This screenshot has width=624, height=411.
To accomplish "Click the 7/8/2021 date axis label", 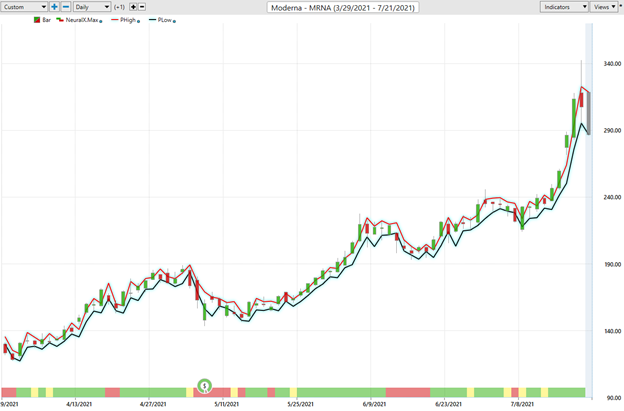I will tap(522, 404).
